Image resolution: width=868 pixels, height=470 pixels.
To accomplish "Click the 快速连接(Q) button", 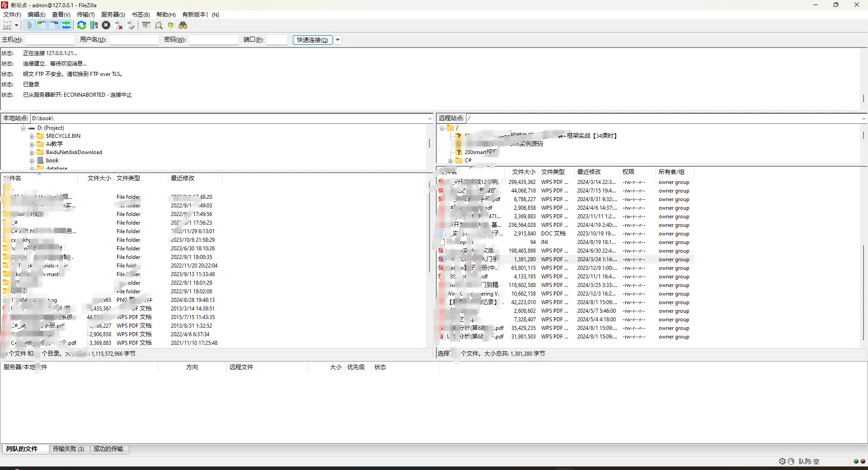I will click(312, 40).
